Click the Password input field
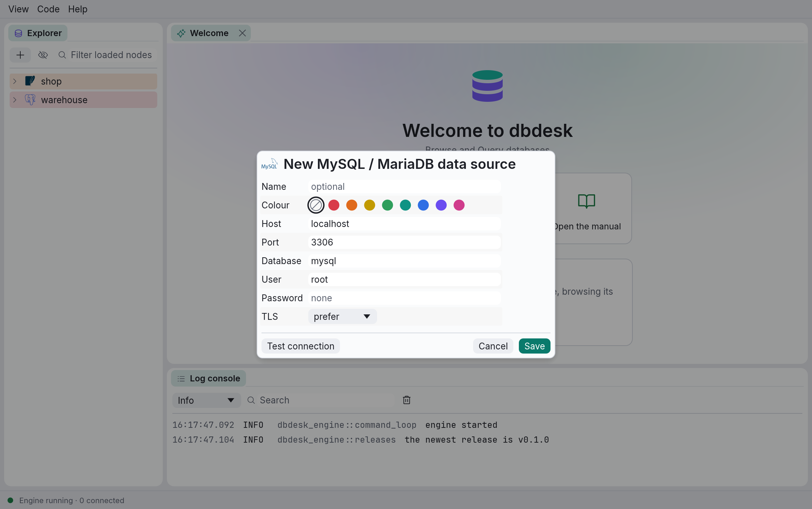 point(405,298)
